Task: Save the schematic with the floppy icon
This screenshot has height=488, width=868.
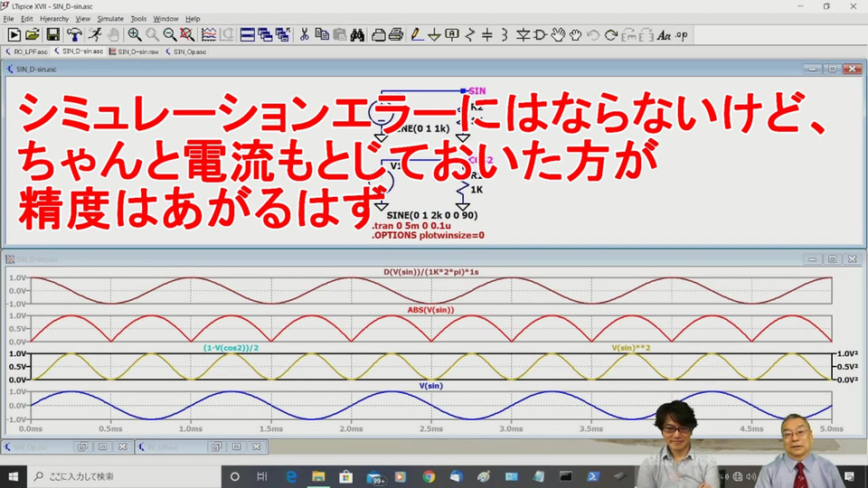Action: pos(52,35)
